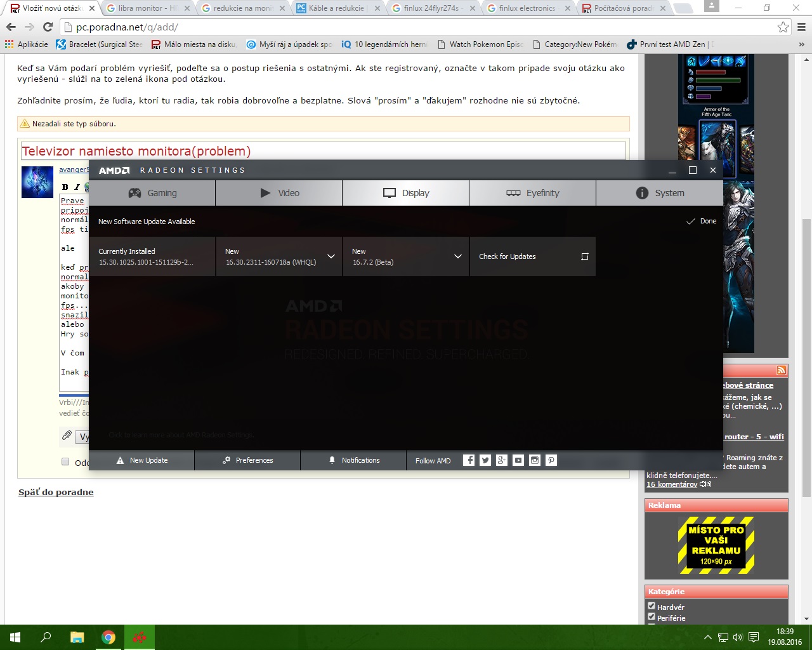Open File Explorer from the taskbar
The image size is (812, 650).
77,637
